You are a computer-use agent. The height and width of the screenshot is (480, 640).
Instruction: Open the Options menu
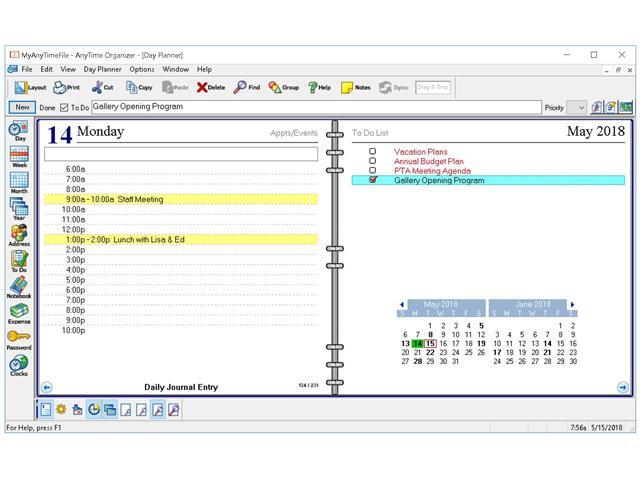(142, 69)
